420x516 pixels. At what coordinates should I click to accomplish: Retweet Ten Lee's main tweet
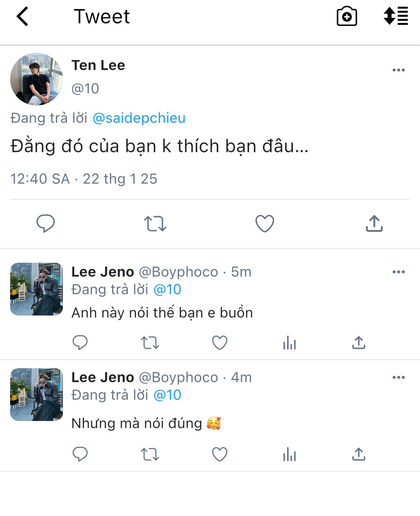point(155,224)
